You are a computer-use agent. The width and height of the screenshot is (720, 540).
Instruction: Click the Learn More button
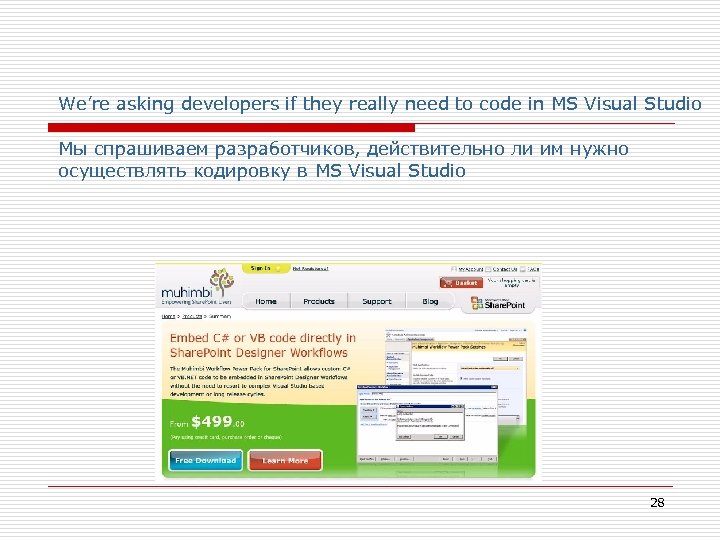click(x=285, y=460)
